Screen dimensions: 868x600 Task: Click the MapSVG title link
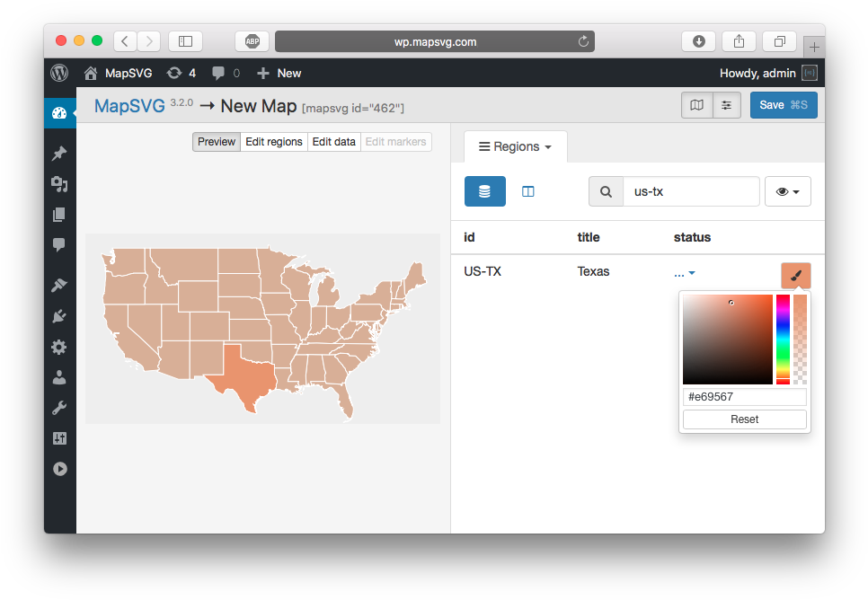(129, 105)
